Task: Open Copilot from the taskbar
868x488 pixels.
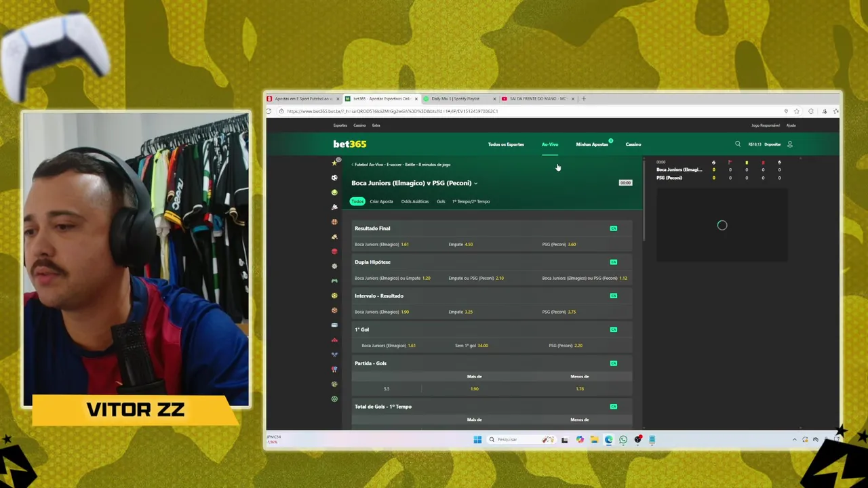Action: (x=580, y=439)
